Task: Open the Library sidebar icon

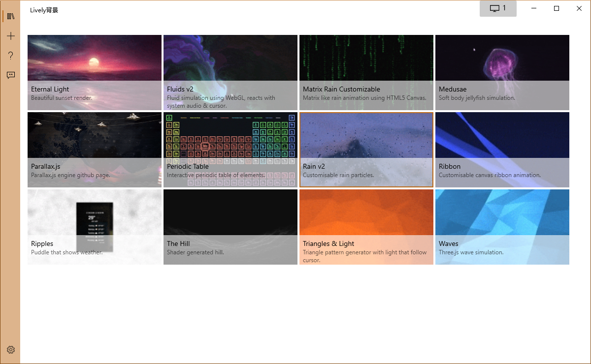Action: pyautogui.click(x=11, y=16)
